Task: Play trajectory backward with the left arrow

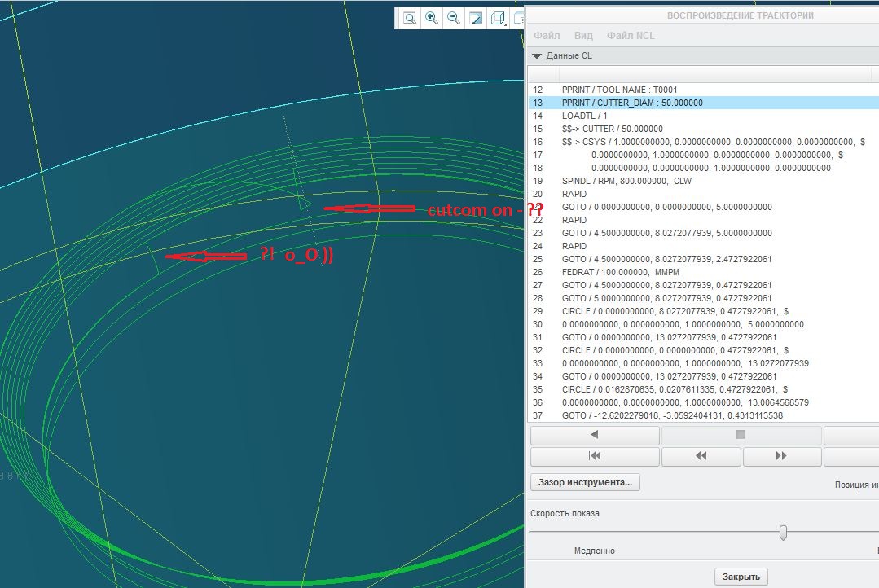Action: coord(595,434)
